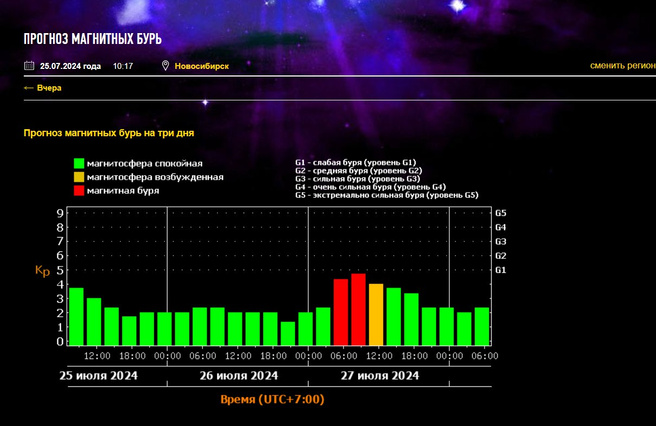Click the legend text магнитная буря
The height and width of the screenshot is (426, 656).
coord(123,190)
